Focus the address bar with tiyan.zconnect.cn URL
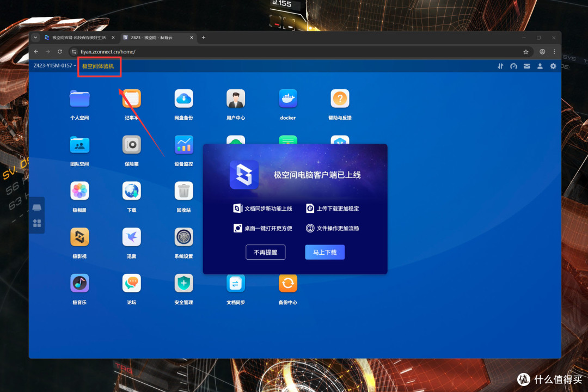Screen dimensions: 588x392 [300, 52]
